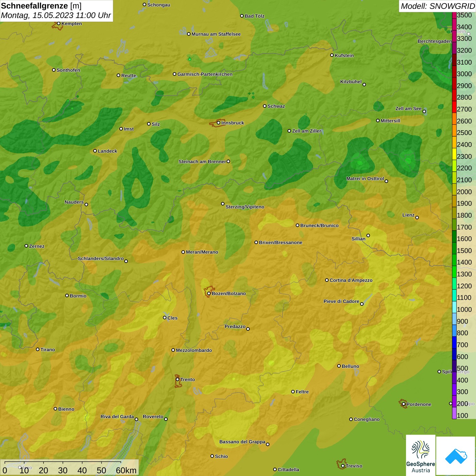Click the Pordenone city marker
This screenshot has height=476, width=476.
pyautogui.click(x=404, y=404)
